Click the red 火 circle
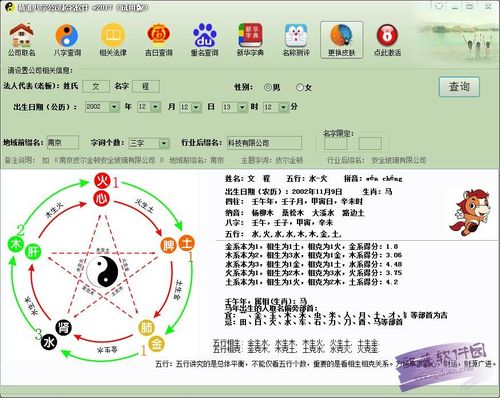The image size is (500, 398). point(102,181)
